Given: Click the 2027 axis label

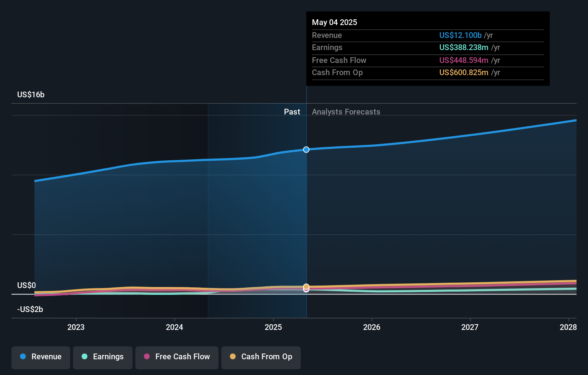Looking at the screenshot, I should tap(471, 327).
